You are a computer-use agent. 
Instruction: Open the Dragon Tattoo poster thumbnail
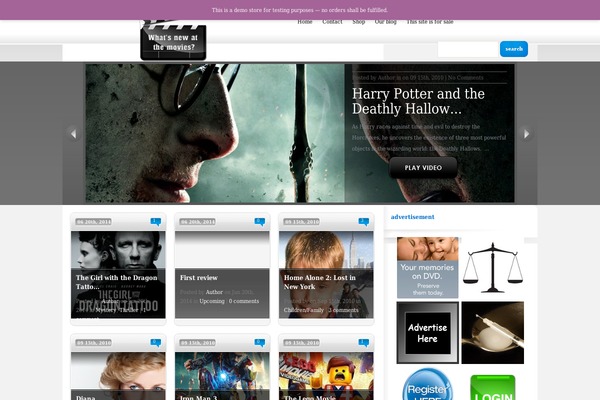(118, 274)
